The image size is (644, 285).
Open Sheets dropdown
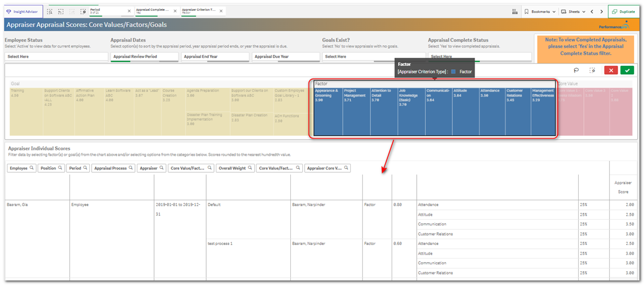click(573, 11)
